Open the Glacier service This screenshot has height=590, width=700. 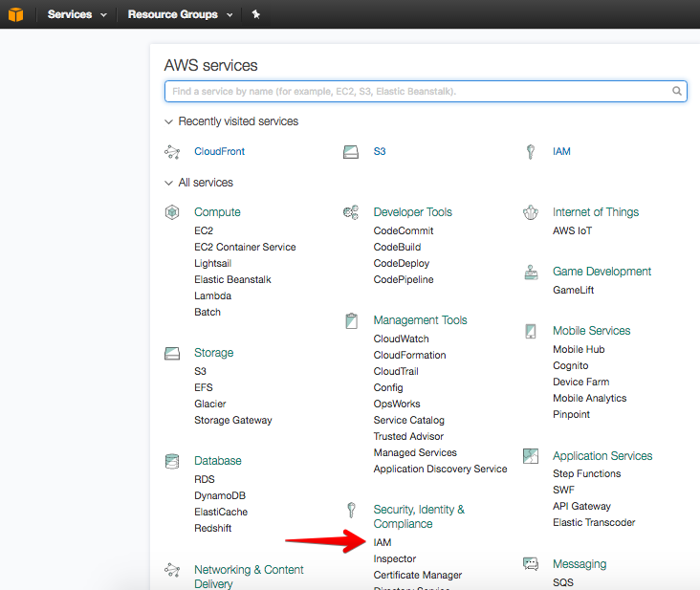(209, 404)
